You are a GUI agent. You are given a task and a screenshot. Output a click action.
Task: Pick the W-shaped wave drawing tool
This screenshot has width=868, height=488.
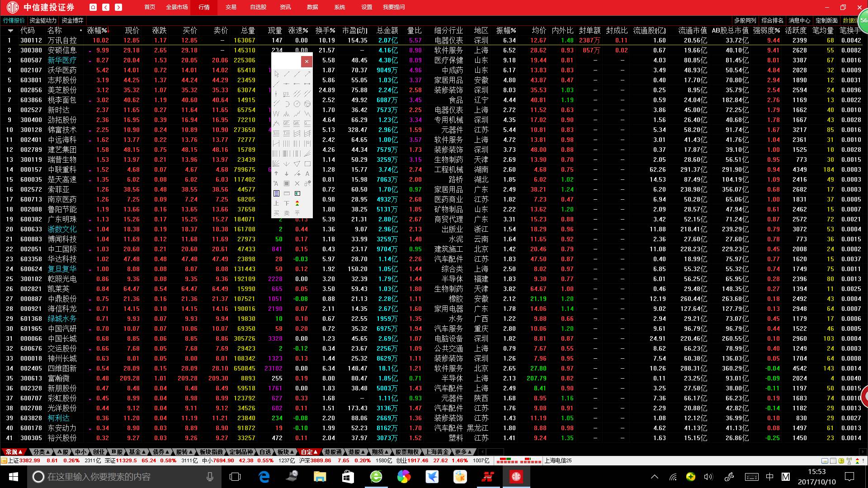pyautogui.click(x=277, y=113)
